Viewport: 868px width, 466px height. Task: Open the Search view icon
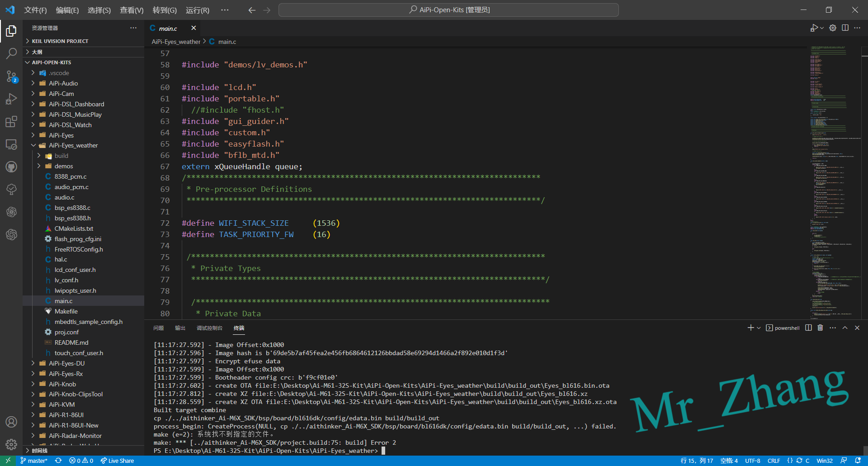11,53
